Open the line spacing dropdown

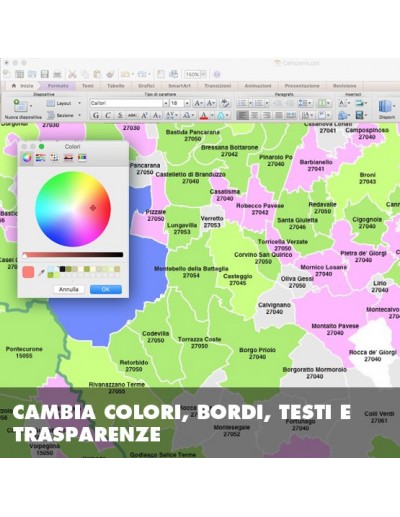[x=305, y=103]
